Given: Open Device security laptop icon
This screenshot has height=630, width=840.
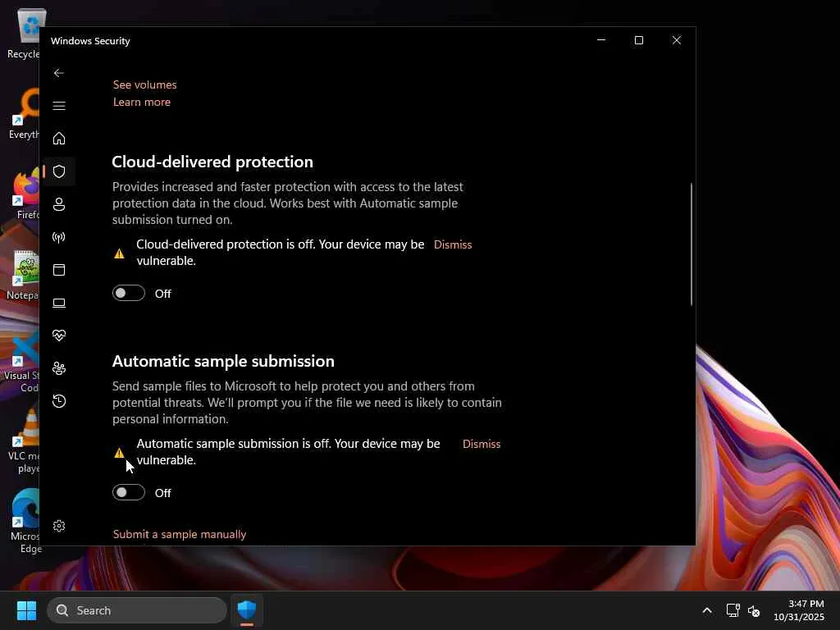Looking at the screenshot, I should 59,303.
